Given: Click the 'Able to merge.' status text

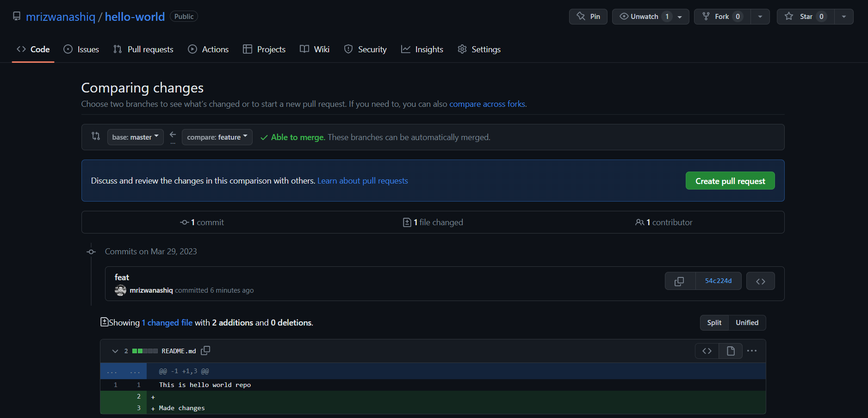Looking at the screenshot, I should click(x=298, y=137).
